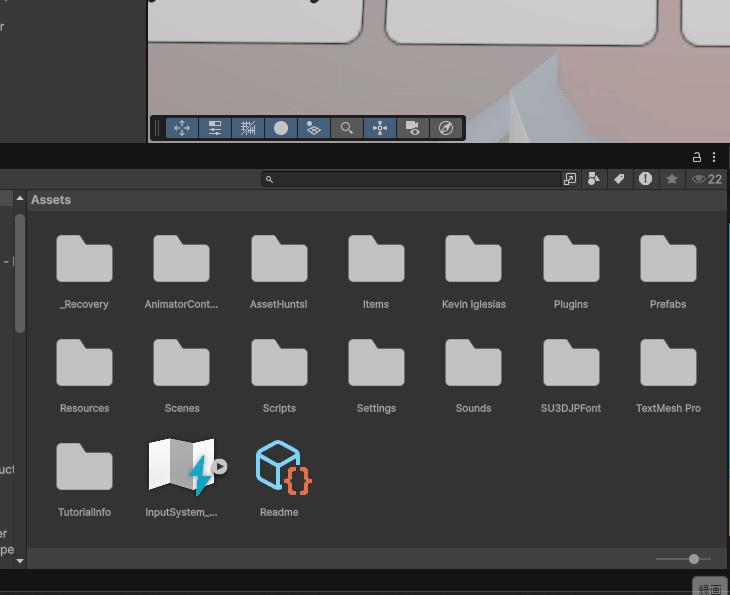Open the View Tool overlay in the scene toolbar
This screenshot has width=730, height=595.
click(x=182, y=128)
